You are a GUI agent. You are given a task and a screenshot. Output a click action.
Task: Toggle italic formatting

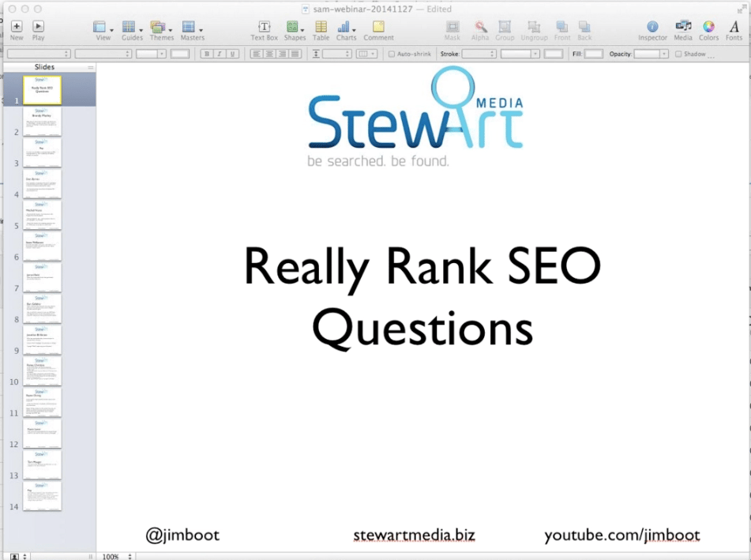220,54
